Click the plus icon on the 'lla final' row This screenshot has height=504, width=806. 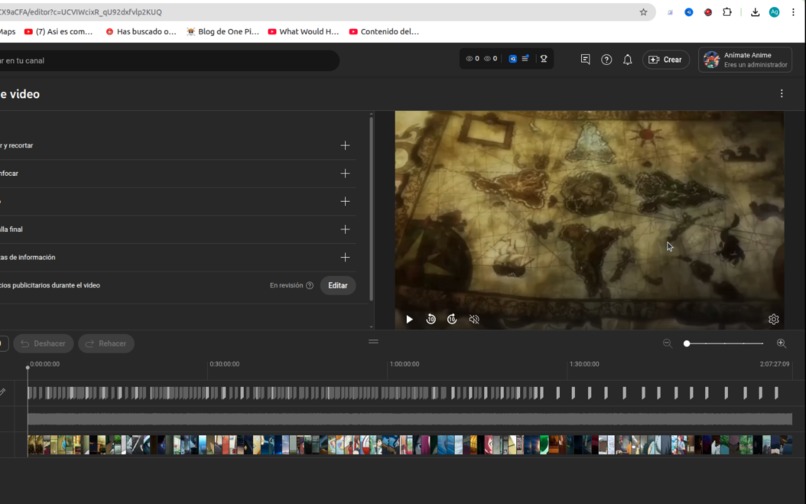[x=345, y=229]
